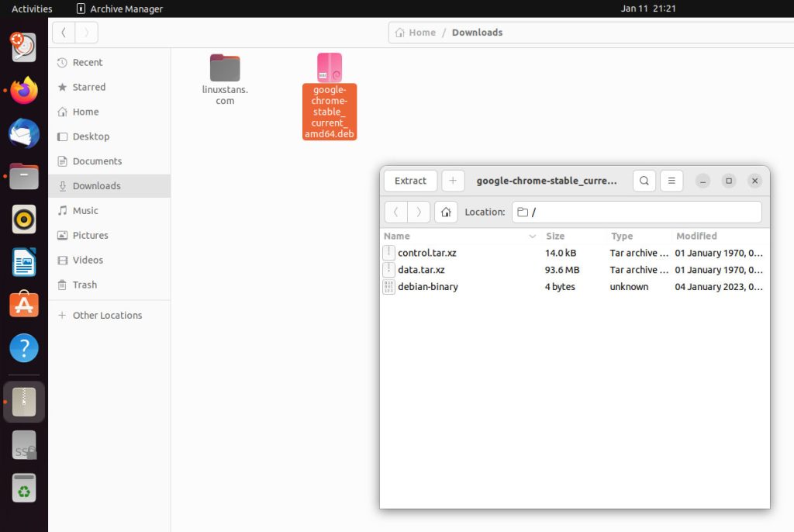Screen dimensions: 794x532
Task: Select the data.tar.xz archive entry
Action: pyautogui.click(x=421, y=269)
